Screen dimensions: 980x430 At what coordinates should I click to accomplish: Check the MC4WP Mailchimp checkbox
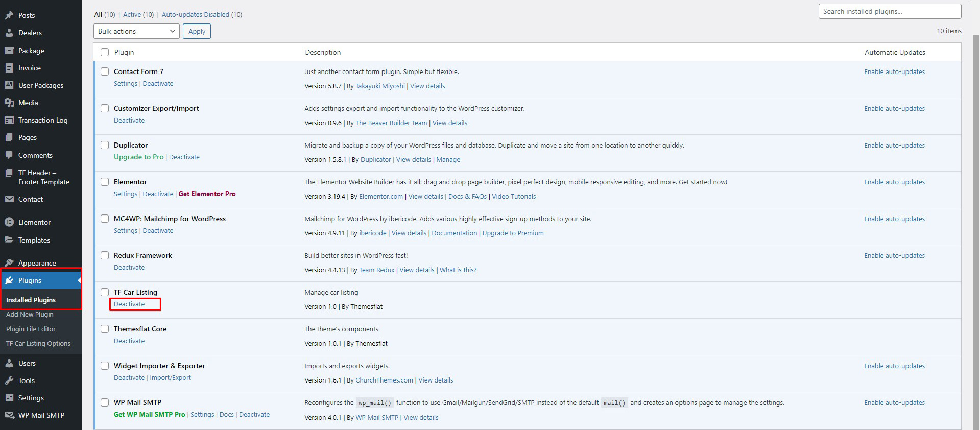tap(105, 219)
